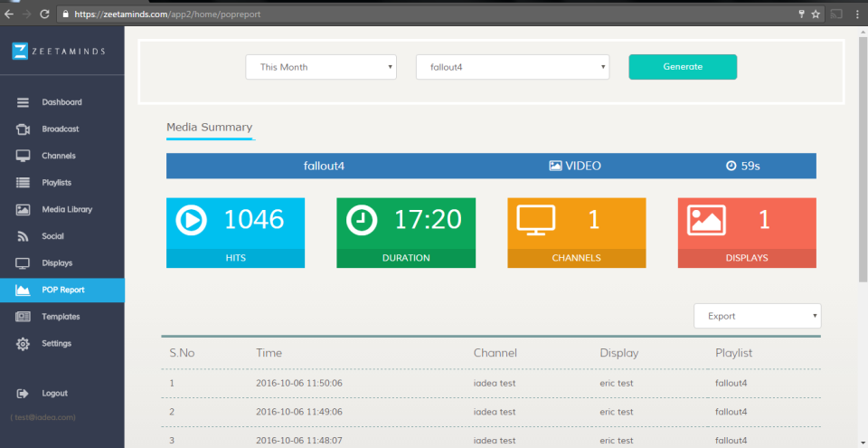Viewport: 868px width, 448px height.
Task: Open the fallout4 media dropdown
Action: (x=513, y=67)
